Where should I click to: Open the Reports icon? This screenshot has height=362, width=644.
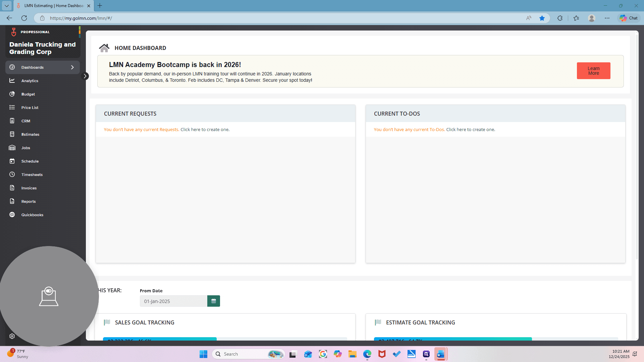pos(12,201)
